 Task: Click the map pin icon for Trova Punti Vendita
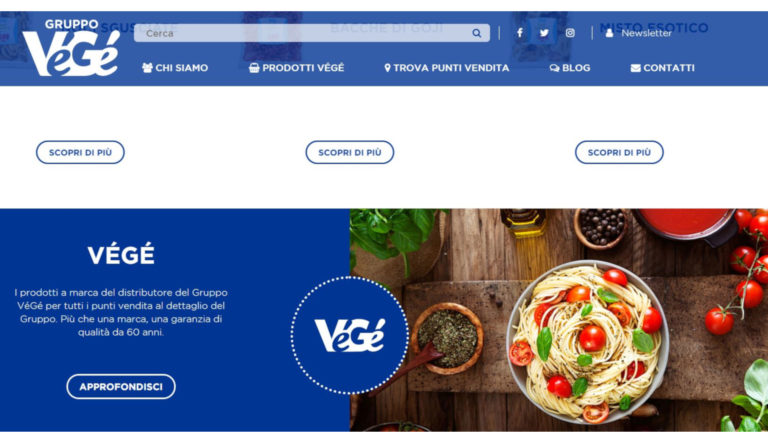387,68
